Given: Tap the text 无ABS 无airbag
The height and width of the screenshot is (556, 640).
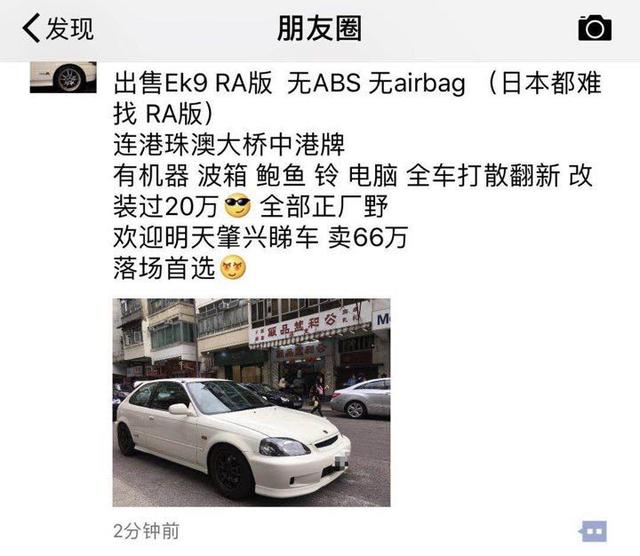Looking at the screenshot, I should [x=376, y=83].
